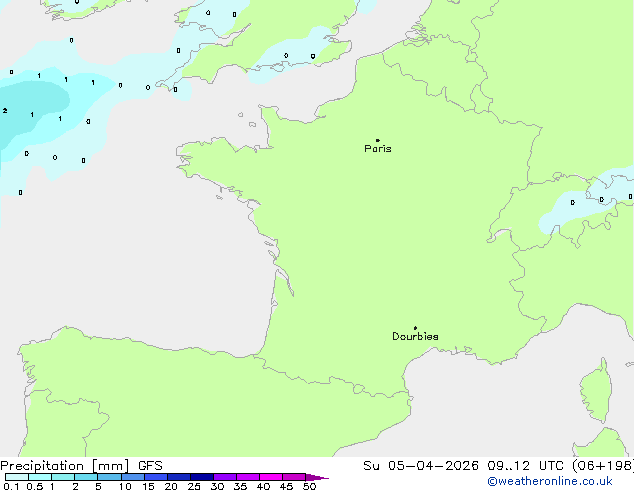Select the Paris location dot marker

point(378,140)
